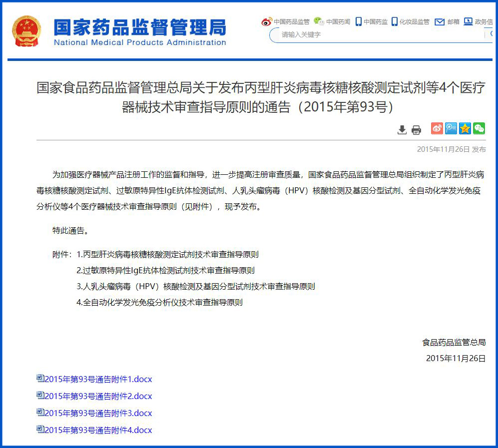The image size is (498, 448).
Task: Click the Weibo icon beside 中国药品监管
Action: 266,21
